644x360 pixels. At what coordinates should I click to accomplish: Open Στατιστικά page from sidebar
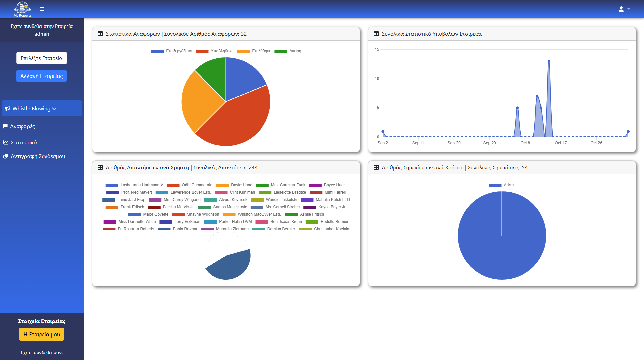(24, 143)
